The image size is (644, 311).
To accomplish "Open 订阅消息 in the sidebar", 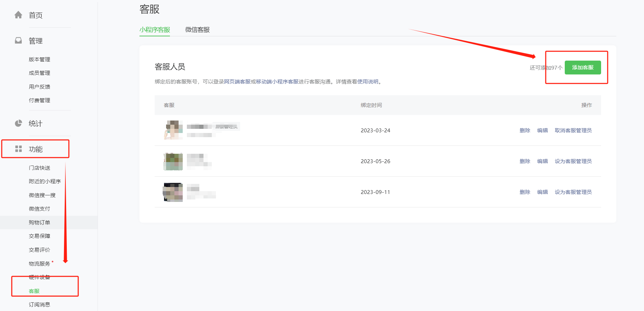I will pyautogui.click(x=39, y=305).
